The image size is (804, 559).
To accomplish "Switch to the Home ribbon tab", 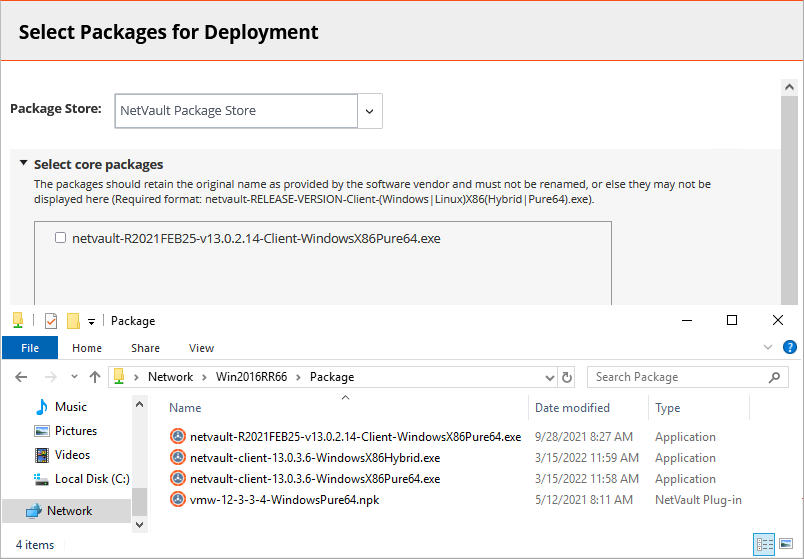I will pyautogui.click(x=87, y=348).
